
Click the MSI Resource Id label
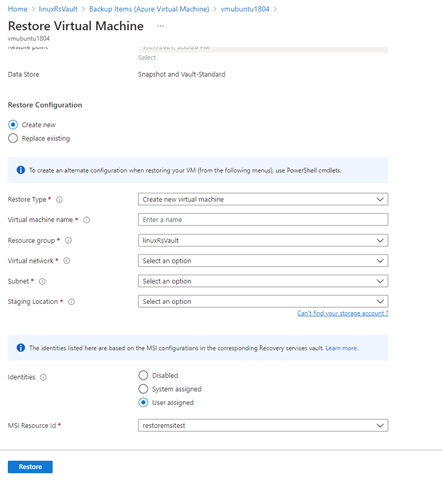tap(32, 426)
